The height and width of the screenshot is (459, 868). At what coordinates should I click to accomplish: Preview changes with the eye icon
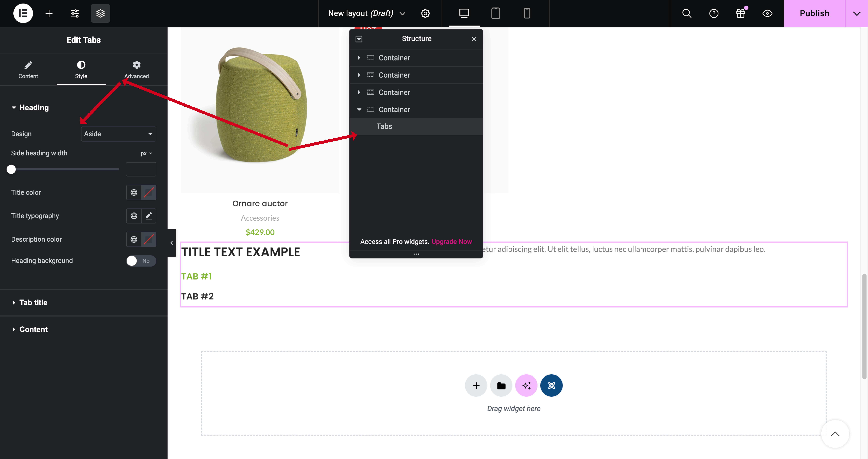pos(767,13)
